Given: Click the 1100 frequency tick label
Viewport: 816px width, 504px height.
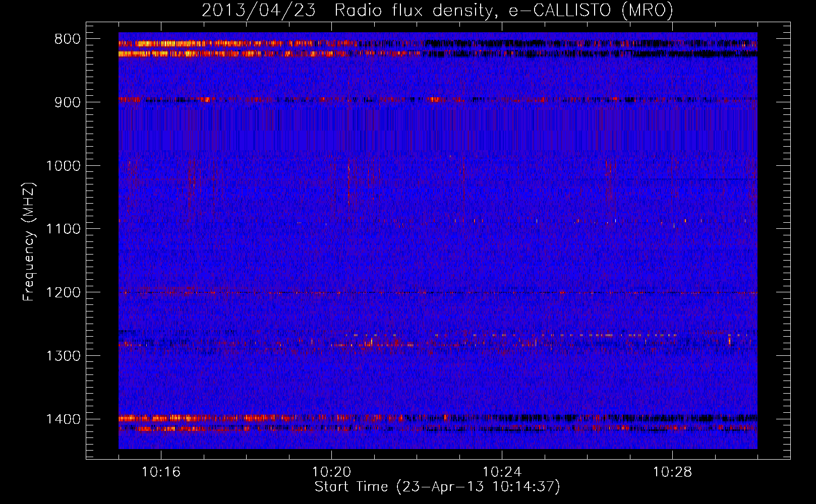Looking at the screenshot, I should [x=63, y=229].
